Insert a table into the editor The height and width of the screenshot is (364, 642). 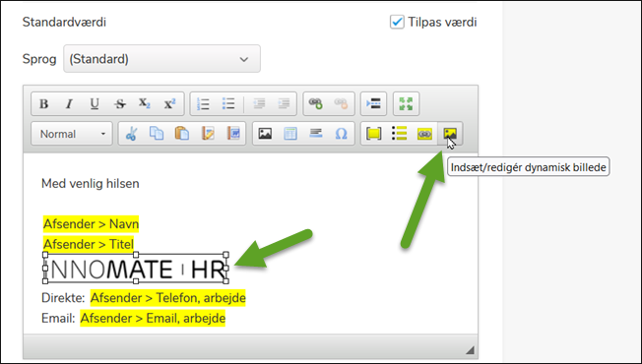pyautogui.click(x=290, y=134)
